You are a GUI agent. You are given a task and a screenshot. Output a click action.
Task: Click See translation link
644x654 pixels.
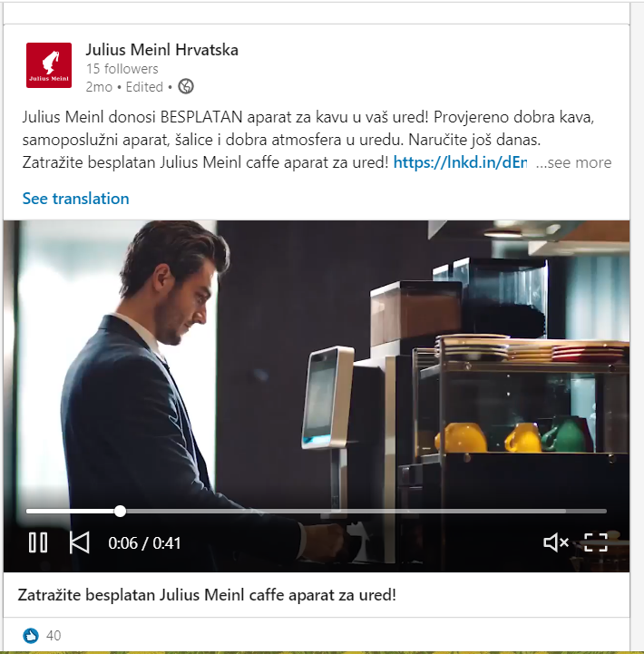pyautogui.click(x=76, y=199)
